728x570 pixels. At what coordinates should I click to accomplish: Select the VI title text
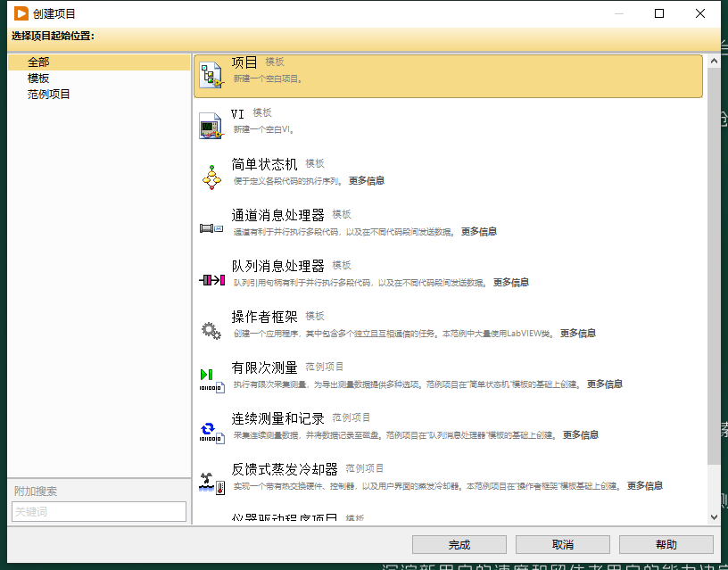(237, 113)
